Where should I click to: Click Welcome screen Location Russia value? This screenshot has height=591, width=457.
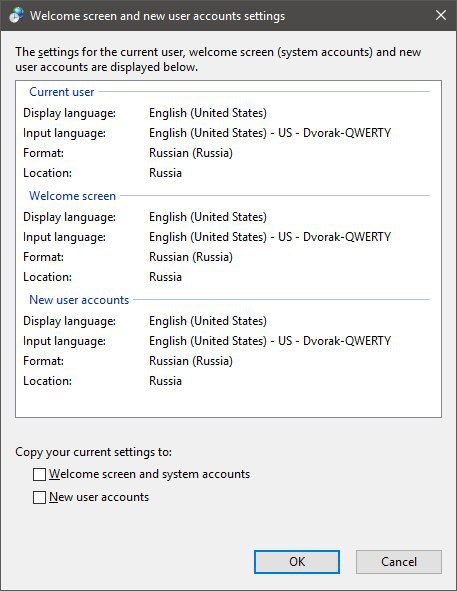coord(166,277)
